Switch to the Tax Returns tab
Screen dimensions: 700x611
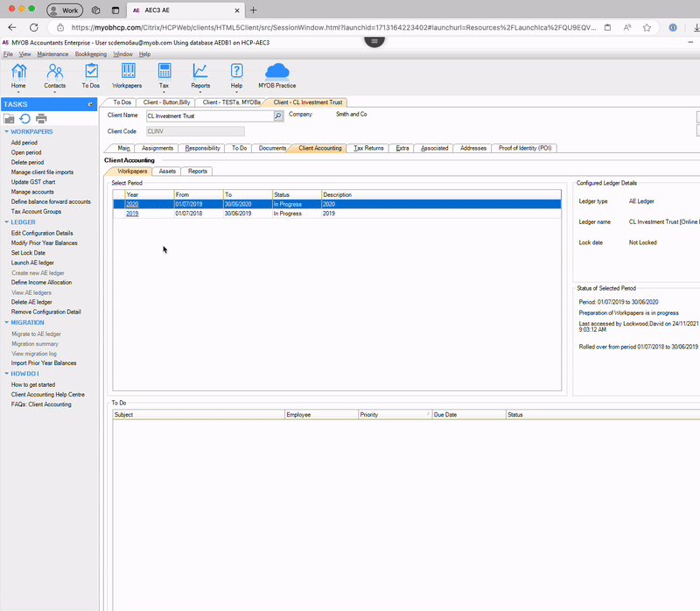click(x=368, y=148)
